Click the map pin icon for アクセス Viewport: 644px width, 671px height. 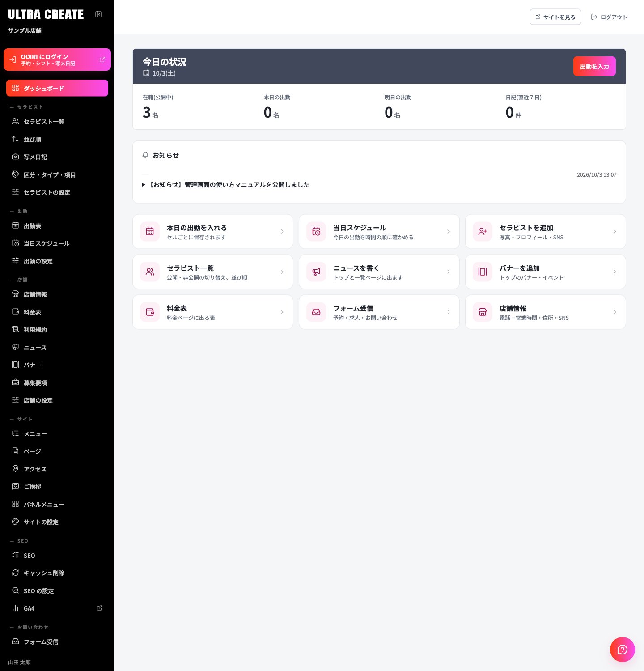click(15, 469)
